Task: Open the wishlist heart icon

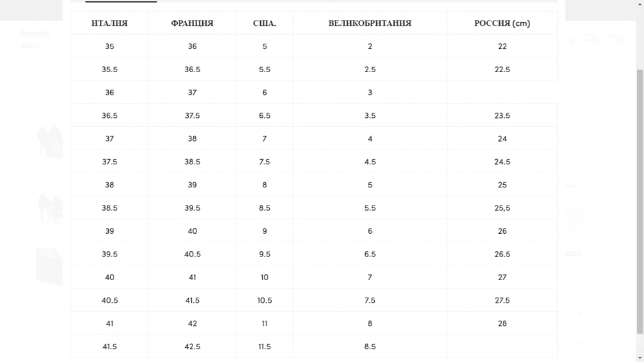Action: [589, 38]
